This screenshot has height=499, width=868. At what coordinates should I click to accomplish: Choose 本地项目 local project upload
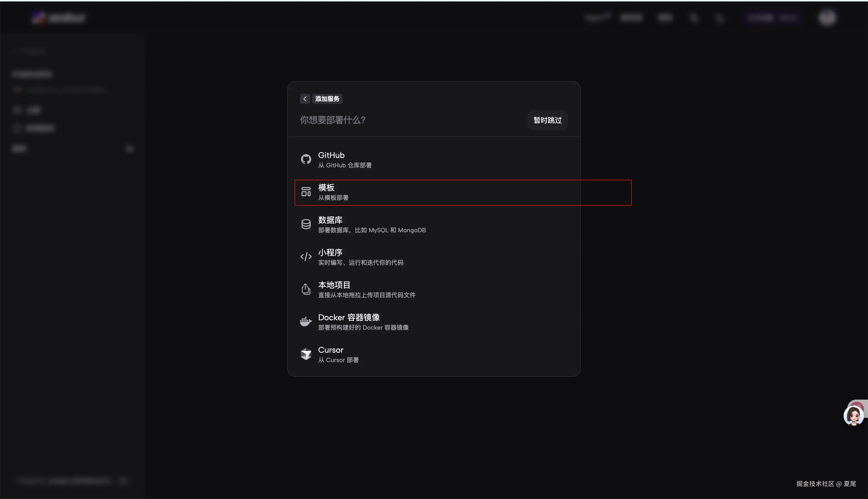[334, 285]
